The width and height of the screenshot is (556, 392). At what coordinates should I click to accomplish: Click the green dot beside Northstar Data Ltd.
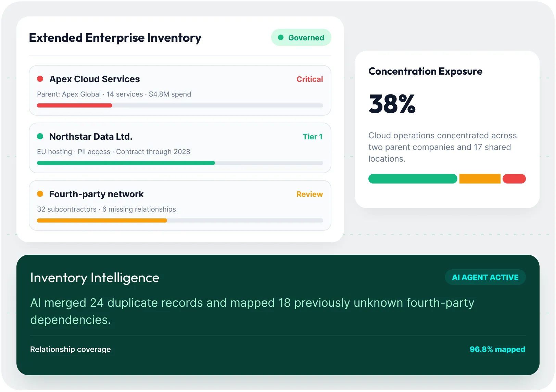pos(40,136)
